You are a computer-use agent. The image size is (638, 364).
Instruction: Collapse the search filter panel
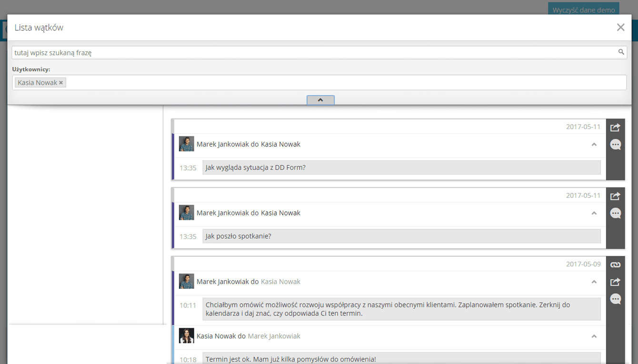tap(320, 100)
